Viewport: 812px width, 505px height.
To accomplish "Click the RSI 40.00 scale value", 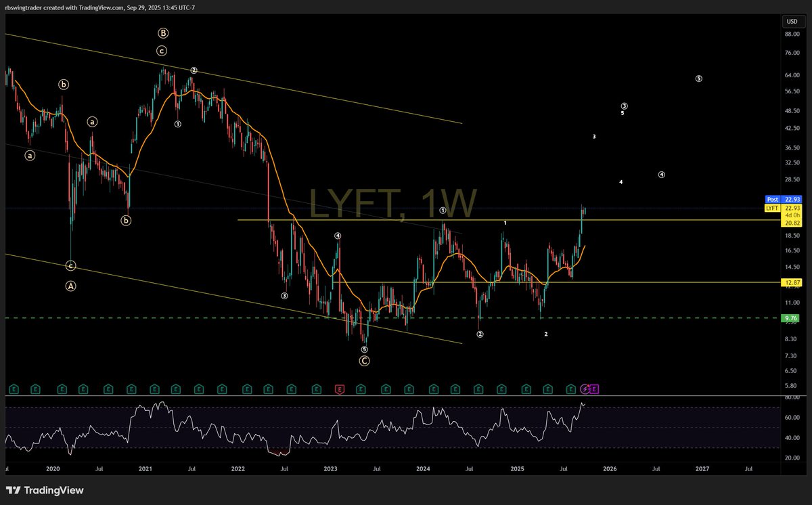I will click(x=792, y=438).
